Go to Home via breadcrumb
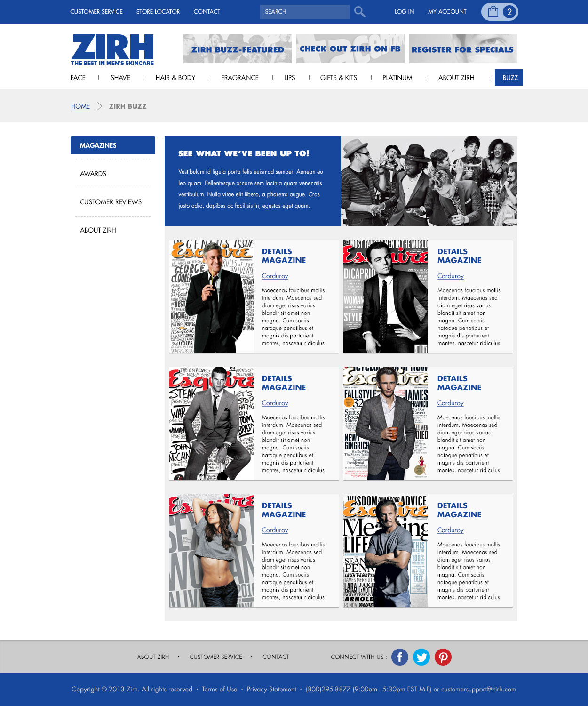Screen dimensions: 588x706 point(80,106)
